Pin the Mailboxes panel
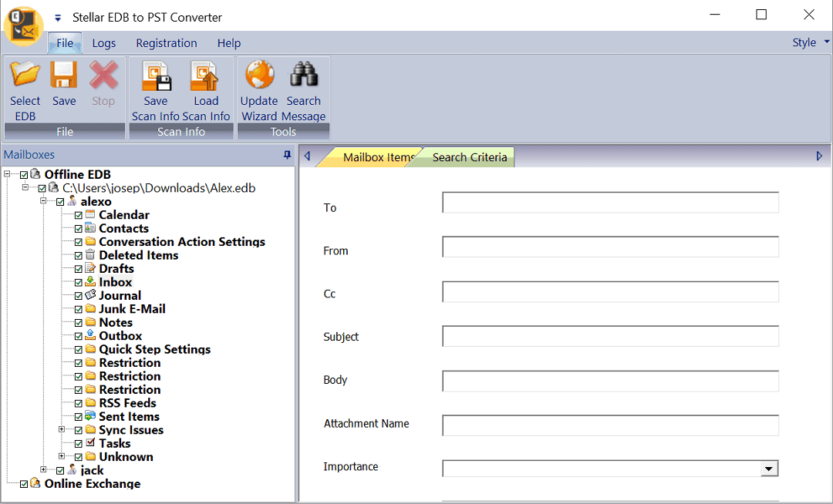The image size is (833, 504). pyautogui.click(x=288, y=155)
